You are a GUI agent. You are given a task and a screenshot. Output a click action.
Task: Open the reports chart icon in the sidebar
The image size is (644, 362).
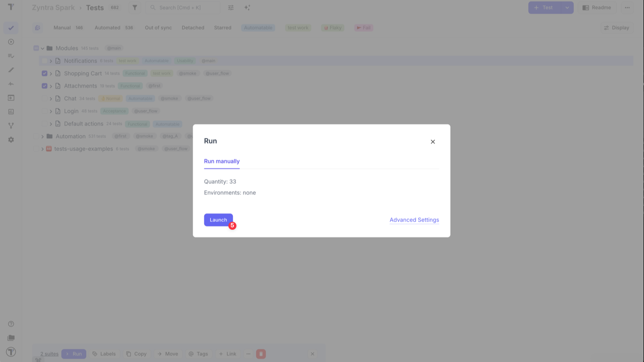coord(11,112)
